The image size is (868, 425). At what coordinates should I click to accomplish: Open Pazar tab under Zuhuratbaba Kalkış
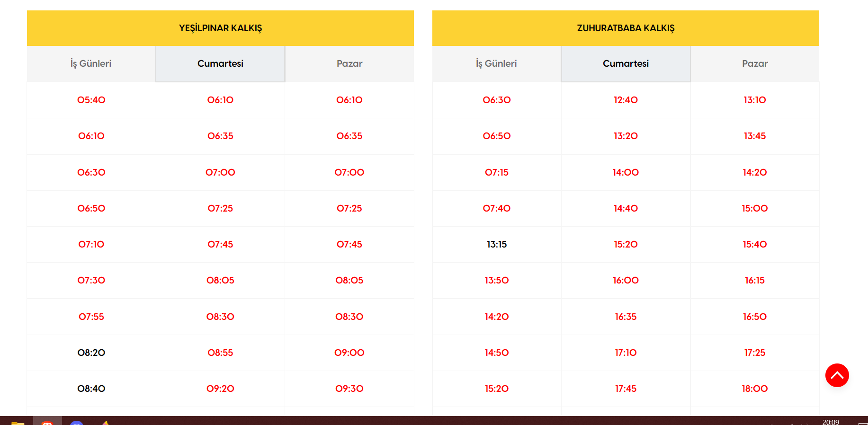point(755,64)
